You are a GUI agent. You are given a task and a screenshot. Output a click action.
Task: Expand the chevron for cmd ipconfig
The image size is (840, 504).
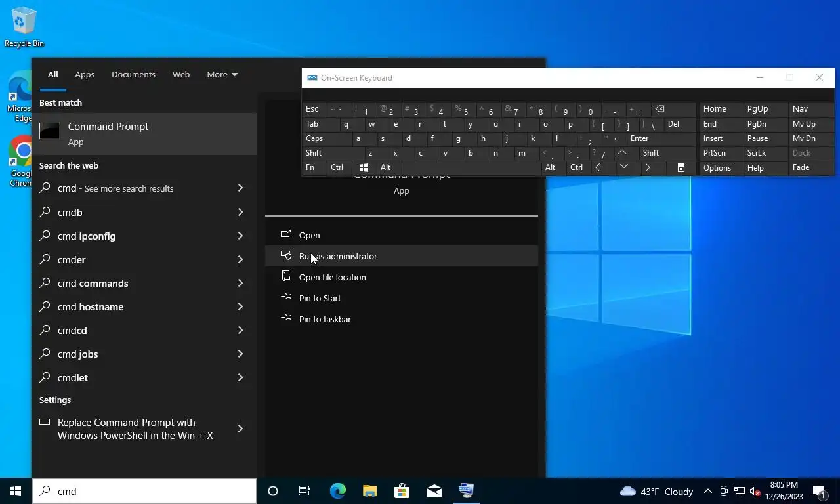[240, 236]
